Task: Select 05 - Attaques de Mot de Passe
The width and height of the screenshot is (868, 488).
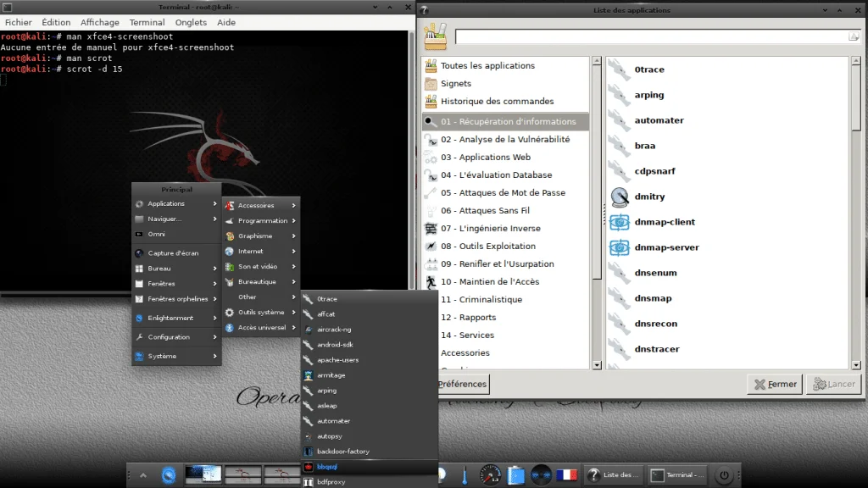Action: point(506,192)
